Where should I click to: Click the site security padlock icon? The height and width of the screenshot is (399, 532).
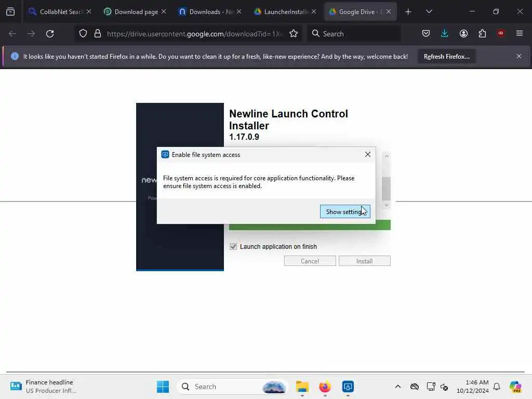point(98,34)
